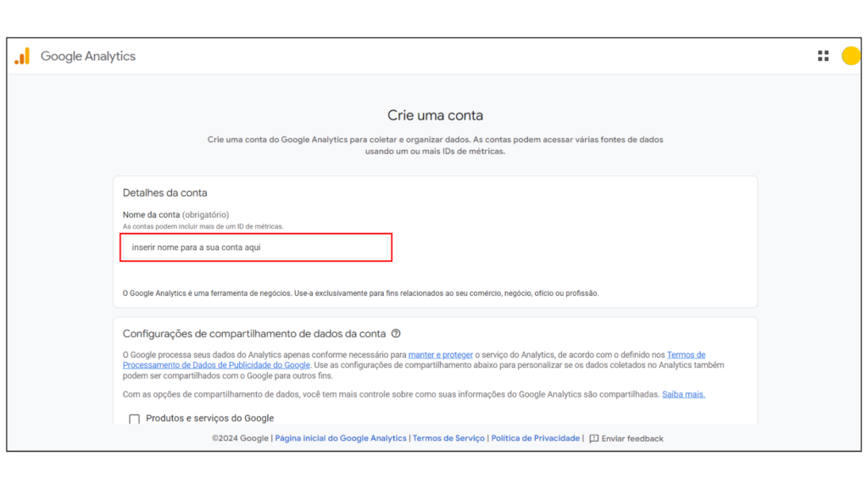Click the Google Analytics title text
Screen dimensions: 868x489
(88, 57)
